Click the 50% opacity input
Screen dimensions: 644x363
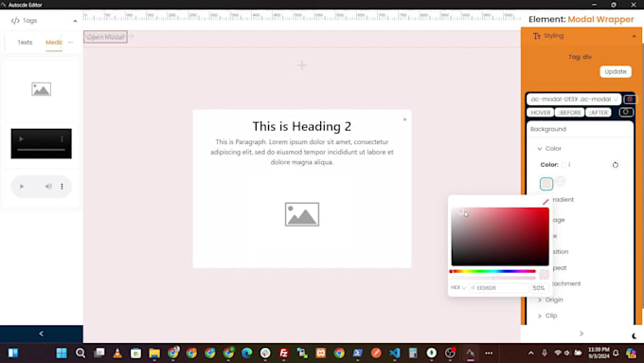pyautogui.click(x=539, y=288)
